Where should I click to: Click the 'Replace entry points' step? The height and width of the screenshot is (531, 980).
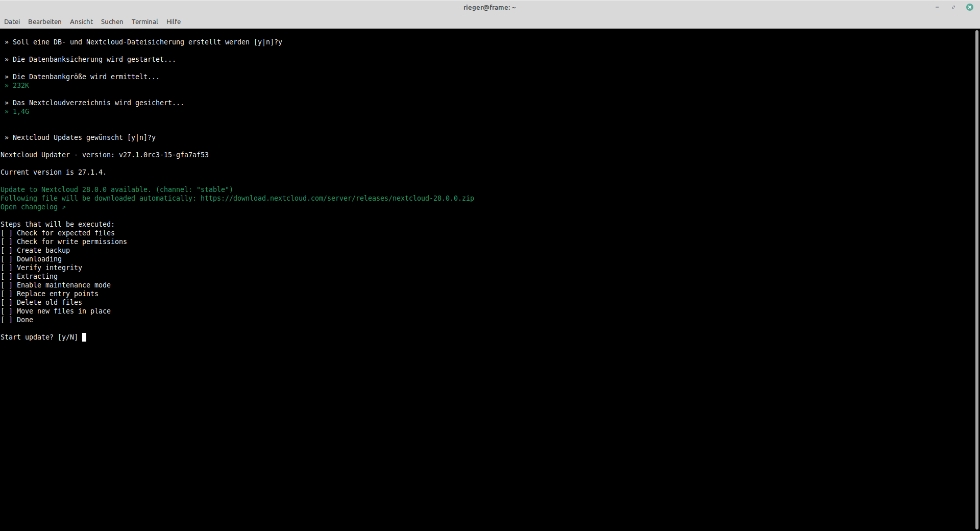pos(50,294)
